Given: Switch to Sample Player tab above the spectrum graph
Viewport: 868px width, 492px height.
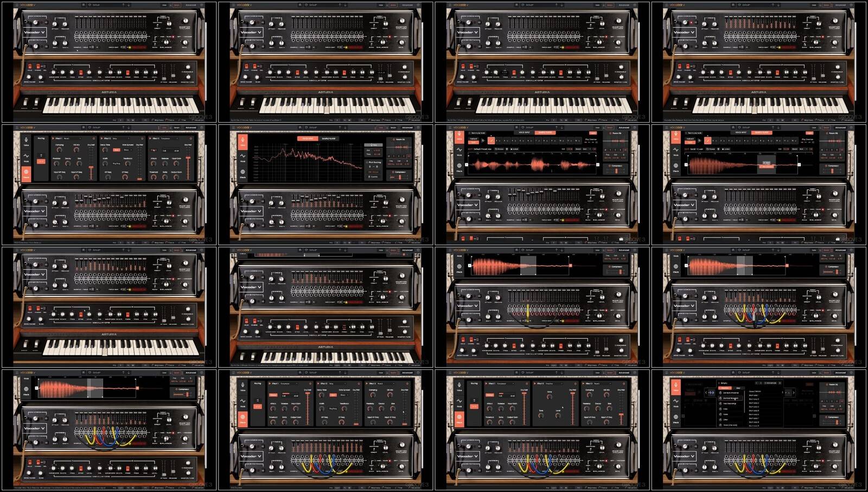Looking at the screenshot, I should pyautogui.click(x=329, y=138).
